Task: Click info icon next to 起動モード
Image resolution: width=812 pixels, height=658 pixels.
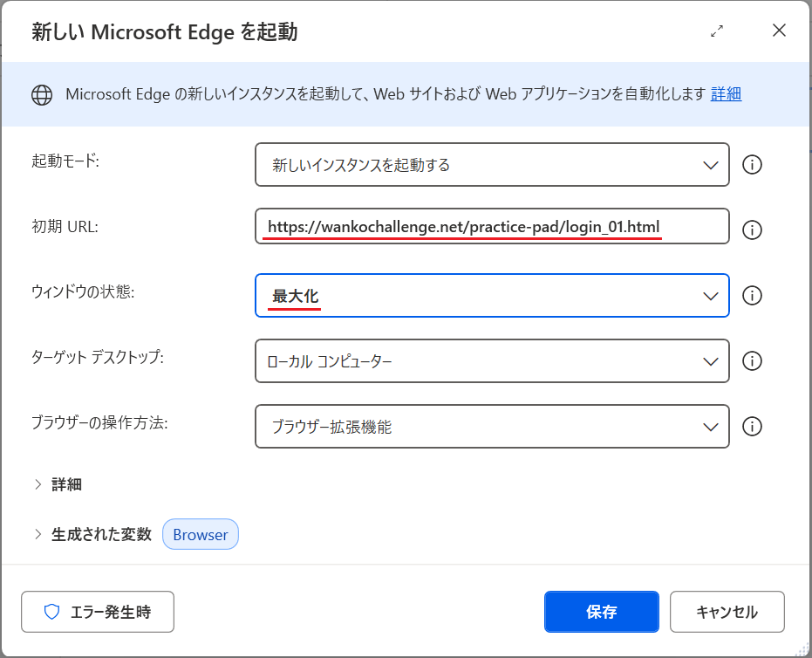Action: click(752, 165)
